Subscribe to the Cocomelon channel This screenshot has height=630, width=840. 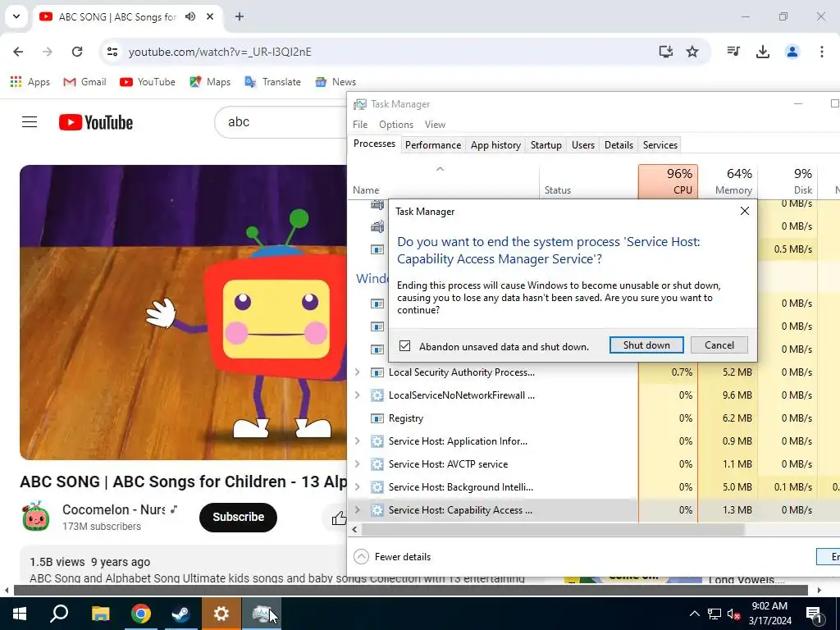tap(239, 517)
